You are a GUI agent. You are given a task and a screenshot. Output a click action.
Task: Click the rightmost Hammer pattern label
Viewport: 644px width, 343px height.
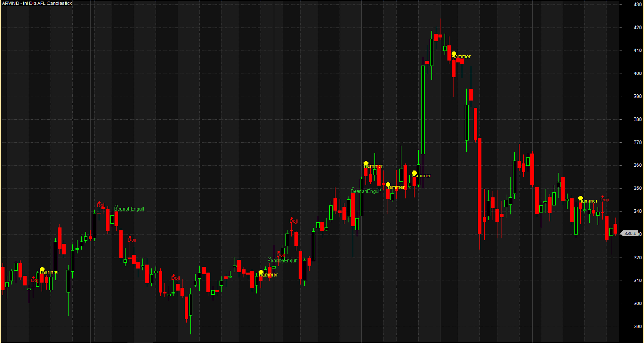(x=588, y=201)
